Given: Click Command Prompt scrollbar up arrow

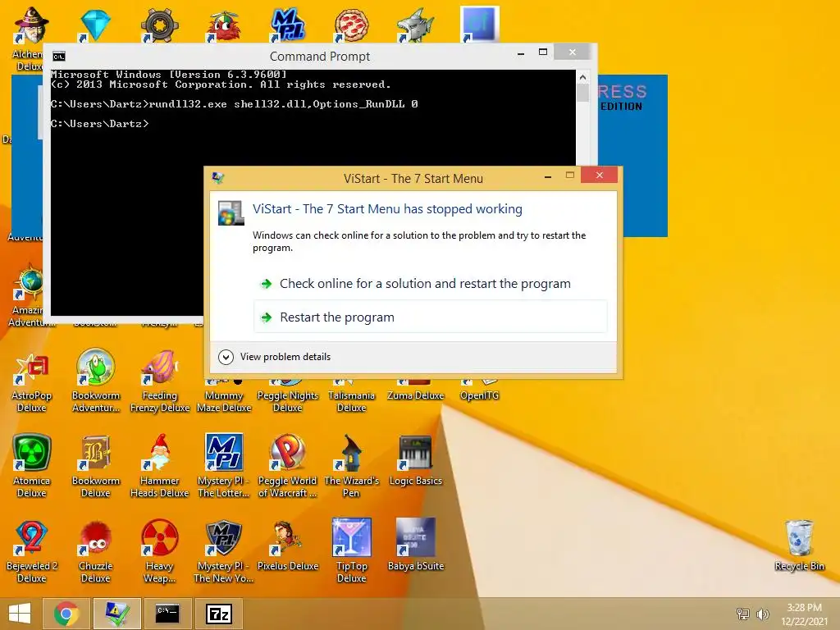Looking at the screenshot, I should point(583,77).
